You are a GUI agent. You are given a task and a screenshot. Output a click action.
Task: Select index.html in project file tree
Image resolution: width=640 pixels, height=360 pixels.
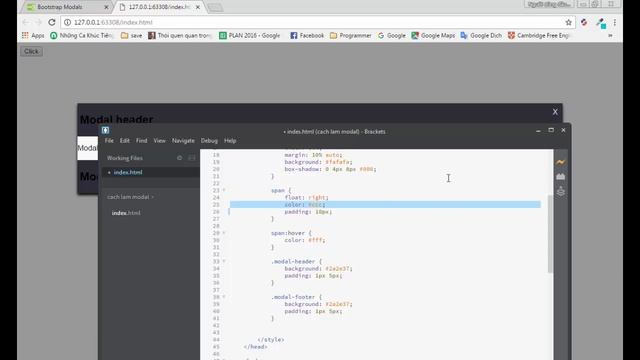[x=126, y=213]
